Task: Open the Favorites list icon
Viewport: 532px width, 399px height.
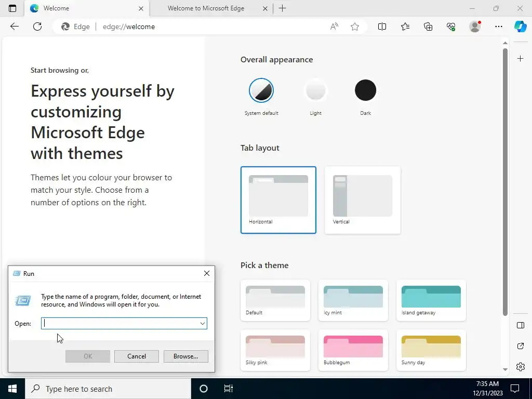Action: tap(405, 26)
